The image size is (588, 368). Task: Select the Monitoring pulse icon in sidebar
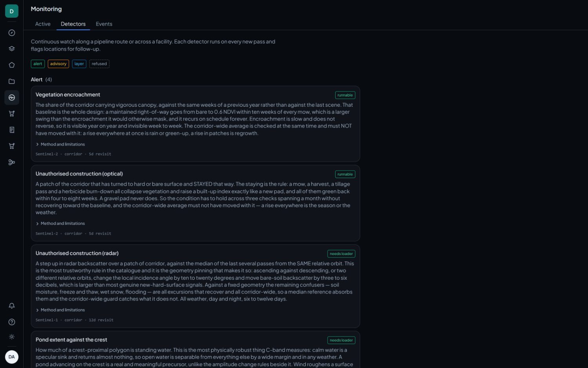click(x=12, y=97)
